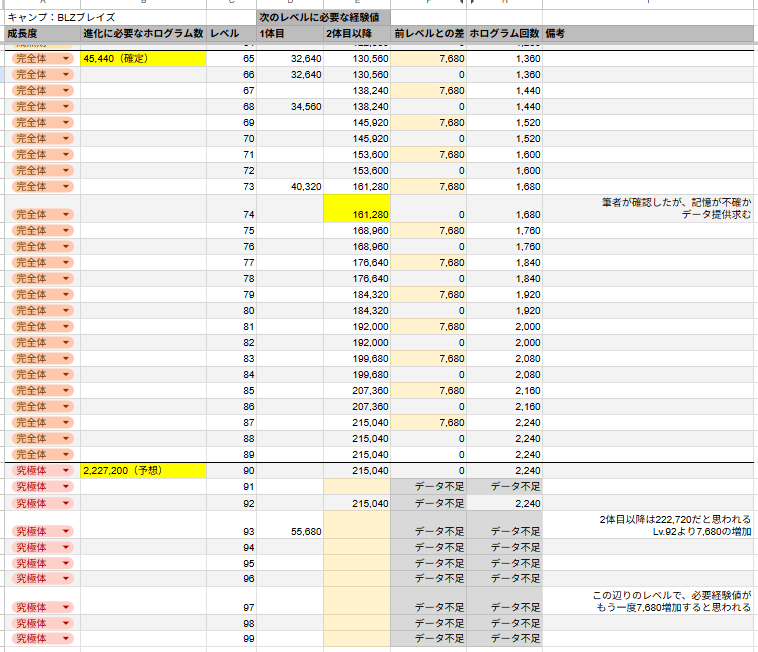This screenshot has height=652, width=758.
Task: Click the note 2体目以降は222,720だと思われる
Action: pyautogui.click(x=675, y=520)
